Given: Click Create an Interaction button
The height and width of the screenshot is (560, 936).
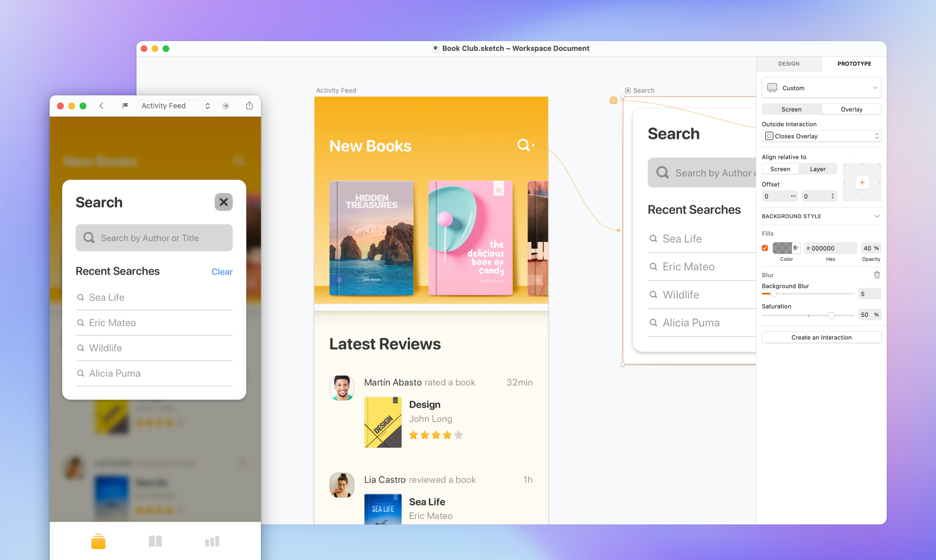Looking at the screenshot, I should (x=822, y=337).
